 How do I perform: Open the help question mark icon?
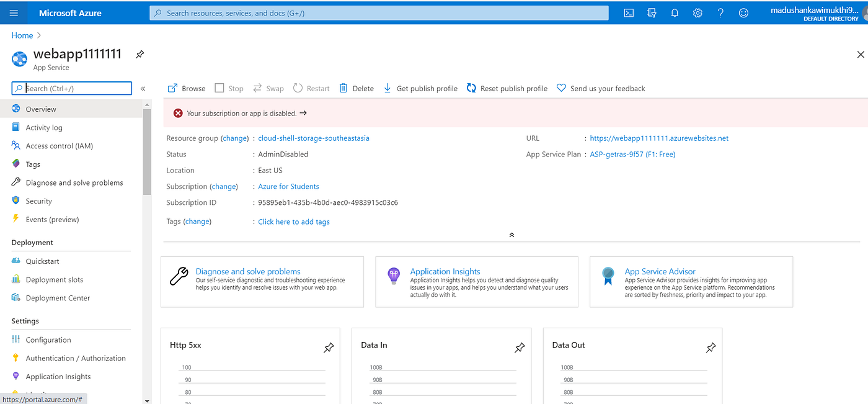[x=720, y=12]
